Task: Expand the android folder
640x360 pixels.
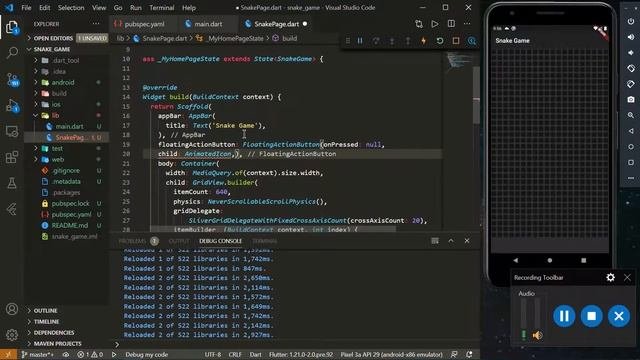Action: (x=62, y=82)
